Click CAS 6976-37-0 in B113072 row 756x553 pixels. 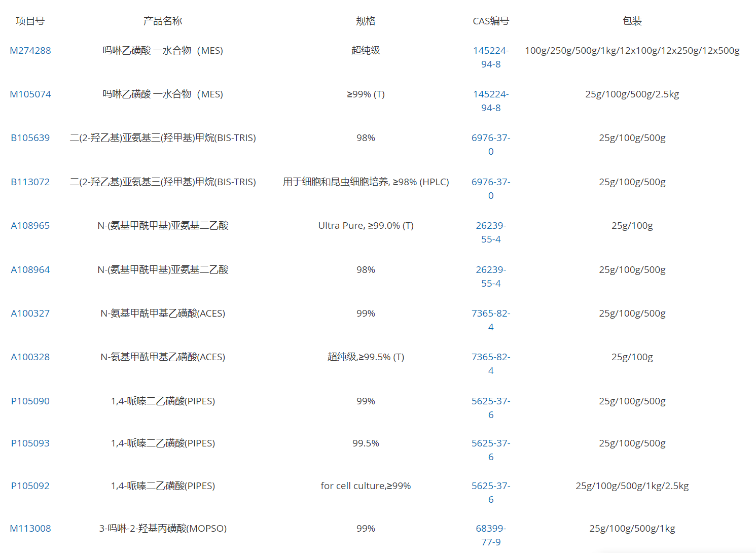[x=491, y=189]
